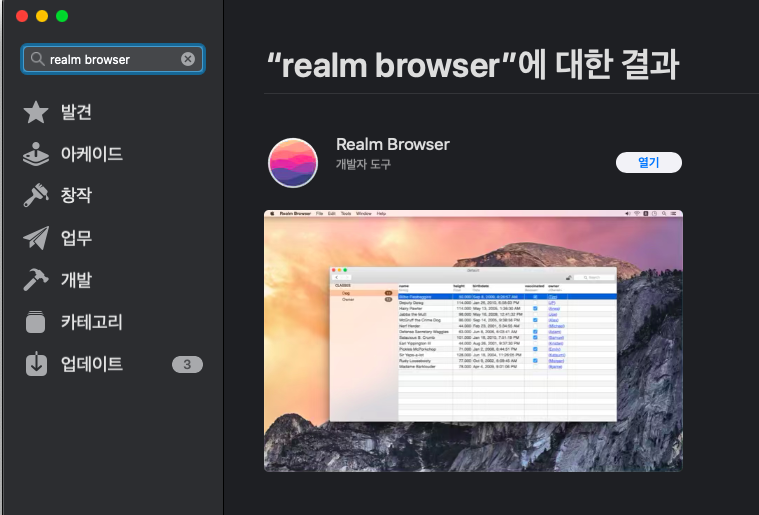Image resolution: width=759 pixels, height=515 pixels.
Task: Maximize the window with the green button
Action: pyautogui.click(x=62, y=16)
